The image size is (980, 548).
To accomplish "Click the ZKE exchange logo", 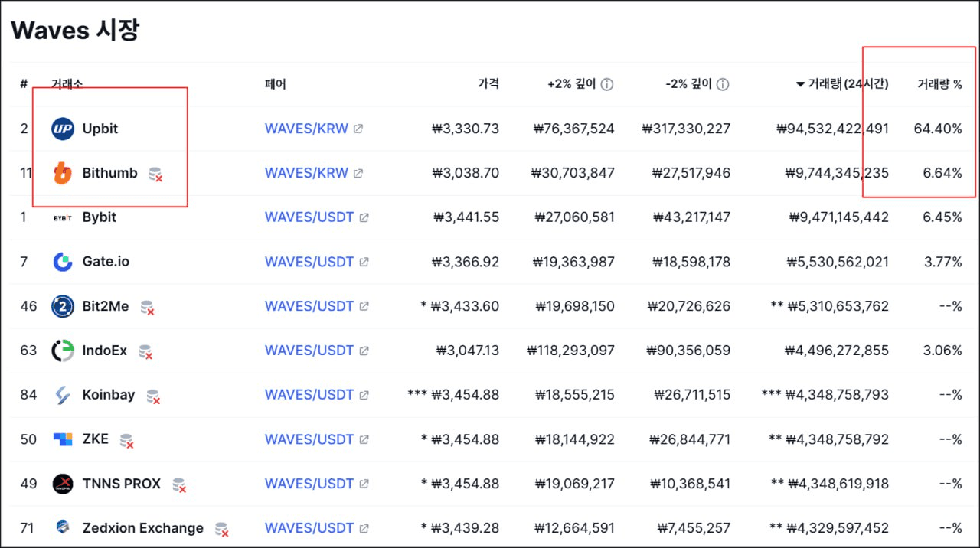I will (x=63, y=439).
